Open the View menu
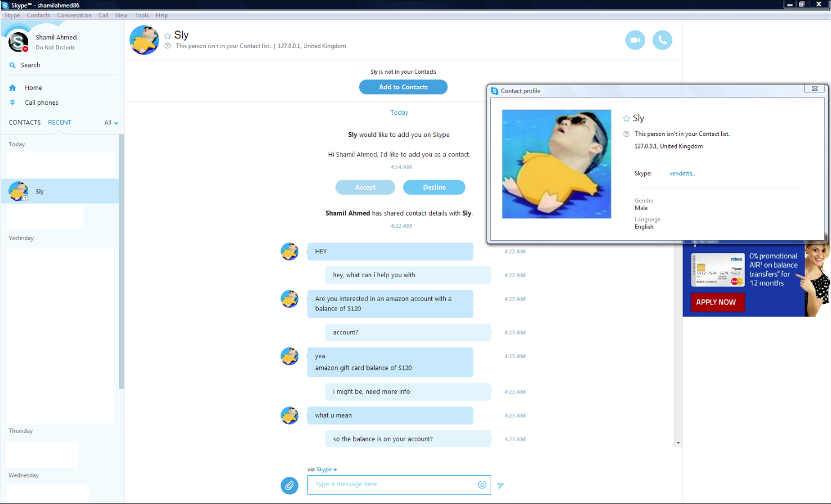 (x=121, y=16)
